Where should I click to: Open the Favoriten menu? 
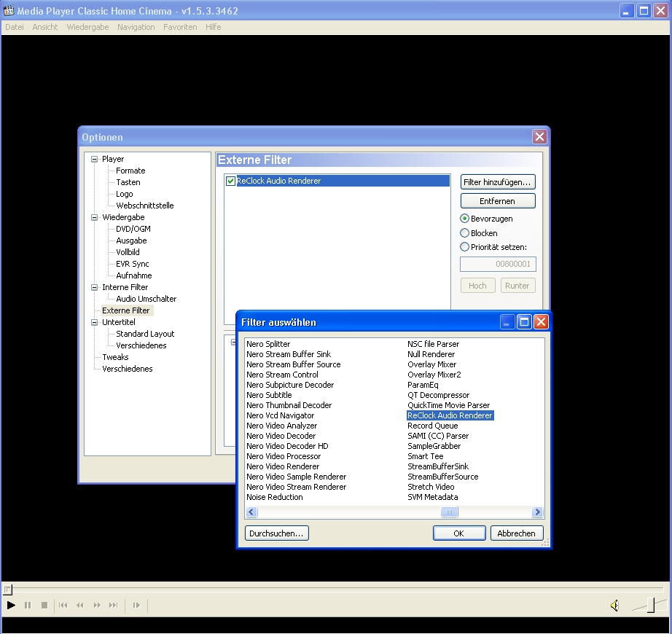pyautogui.click(x=180, y=27)
